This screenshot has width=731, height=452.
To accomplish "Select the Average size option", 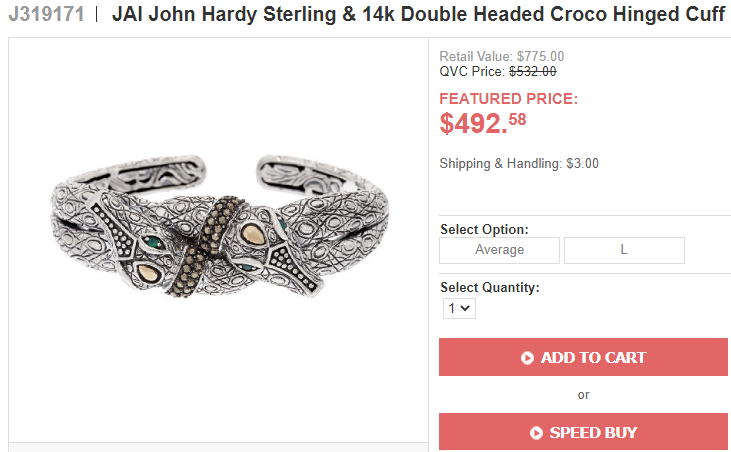I will pyautogui.click(x=500, y=250).
